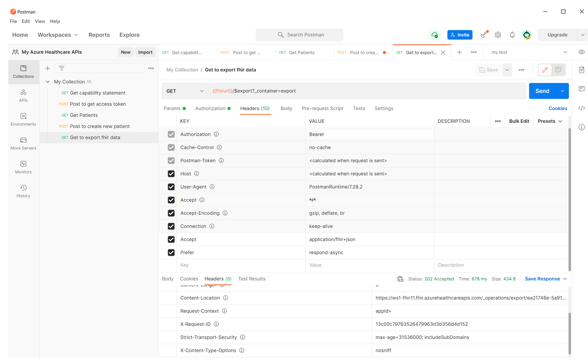Image resolution: width=588 pixels, height=364 pixels.
Task: Uncheck the Accept-Encoding header checkbox
Action: pos(171,213)
